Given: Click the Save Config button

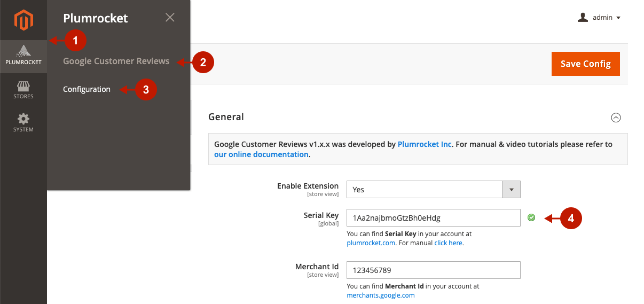Looking at the screenshot, I should click(x=585, y=64).
